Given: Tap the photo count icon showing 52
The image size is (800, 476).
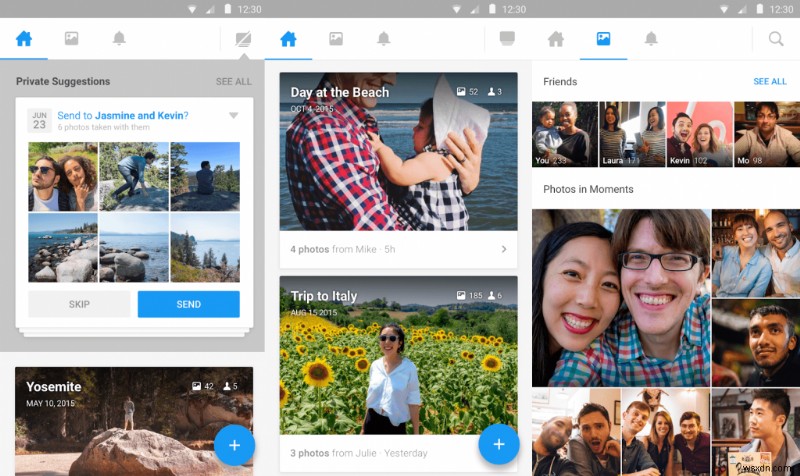Looking at the screenshot, I should pyautogui.click(x=461, y=92).
